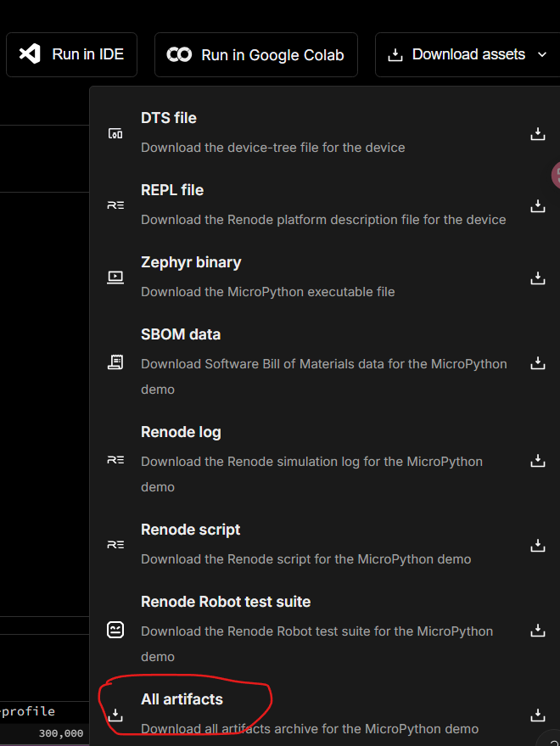Click the Colab logo icon

pyautogui.click(x=179, y=55)
